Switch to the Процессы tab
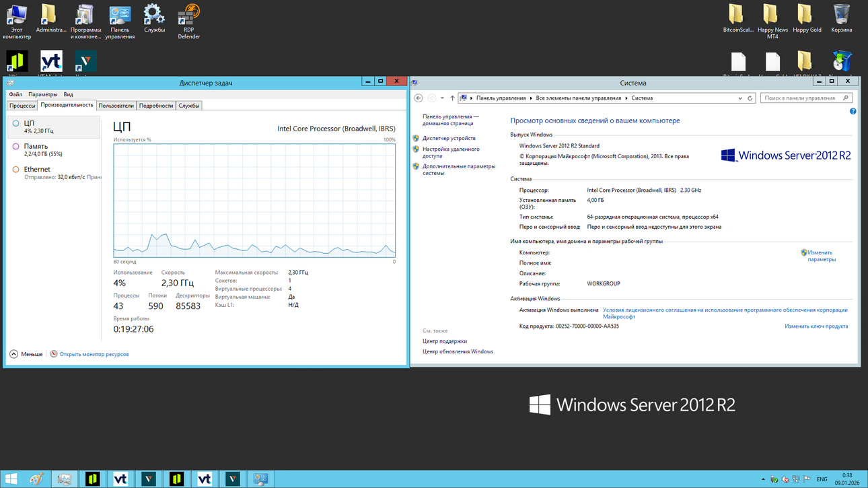Viewport: 868px width, 488px height. pyautogui.click(x=22, y=106)
